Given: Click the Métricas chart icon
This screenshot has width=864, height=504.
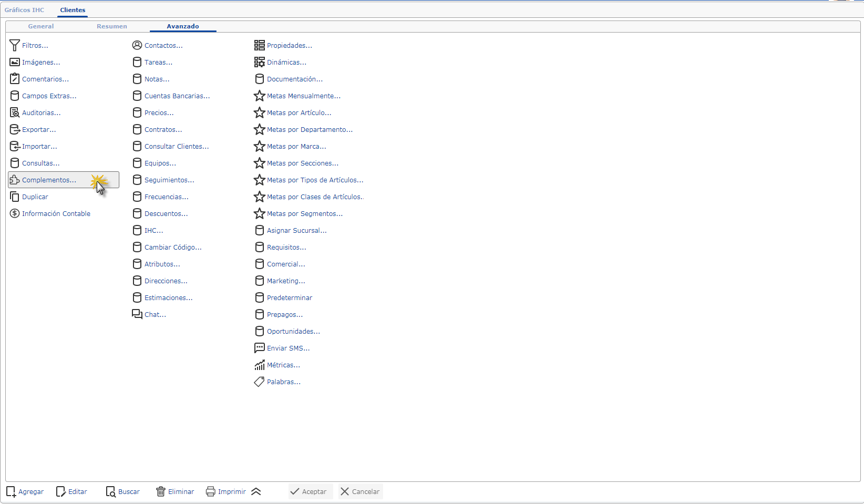Looking at the screenshot, I should pos(260,365).
